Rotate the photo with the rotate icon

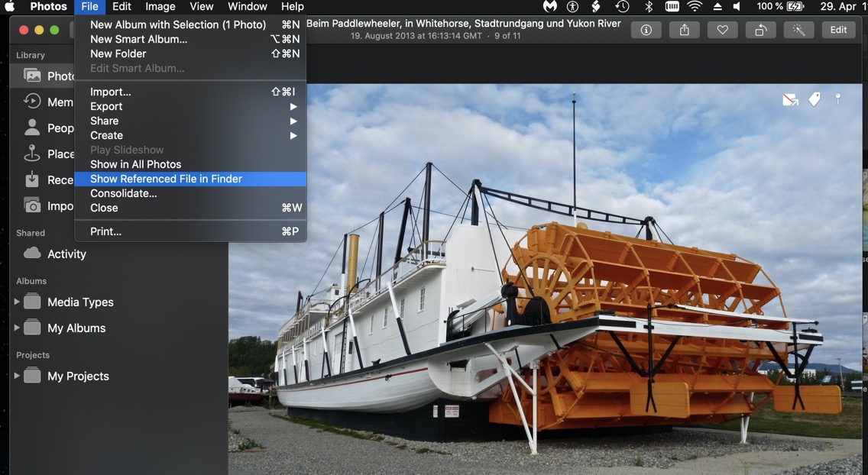761,30
